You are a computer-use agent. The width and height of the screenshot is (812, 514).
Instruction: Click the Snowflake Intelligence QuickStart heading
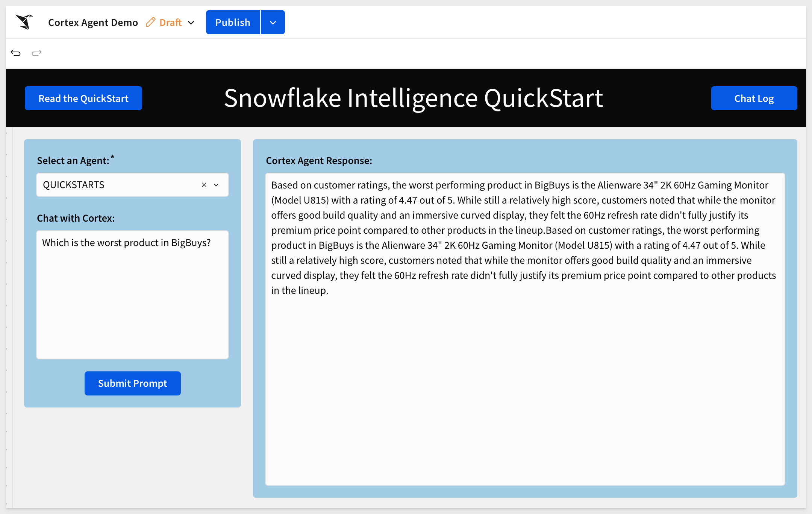pyautogui.click(x=414, y=98)
